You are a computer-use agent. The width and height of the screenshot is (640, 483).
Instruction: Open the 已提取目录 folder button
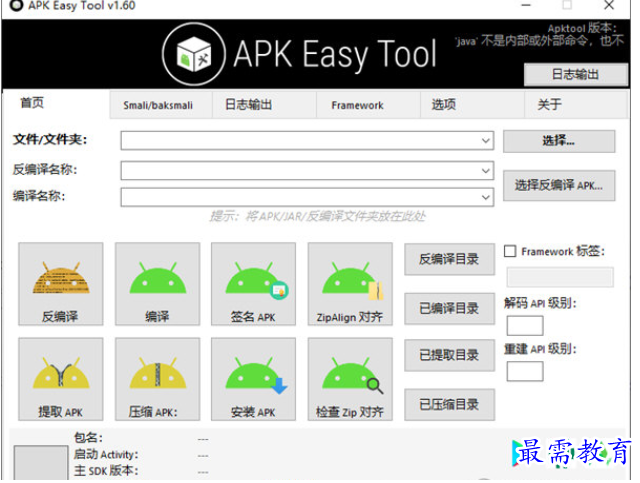450,355
